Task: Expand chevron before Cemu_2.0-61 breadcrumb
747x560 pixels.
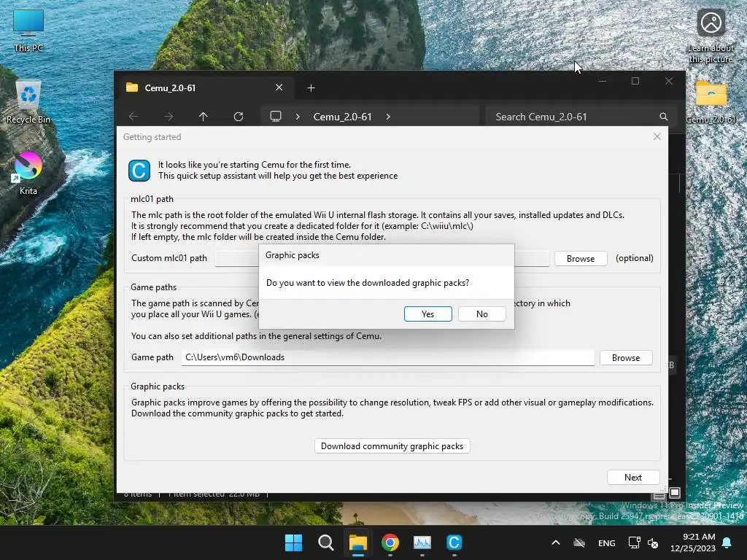Action: click(298, 117)
